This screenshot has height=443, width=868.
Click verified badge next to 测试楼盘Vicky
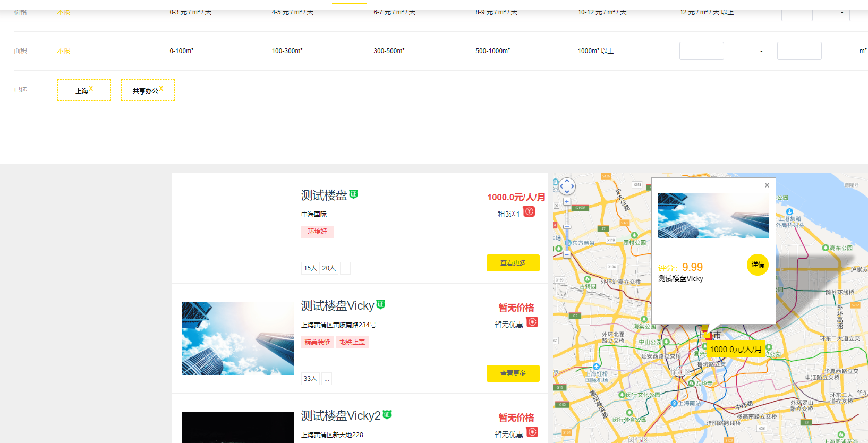pos(380,304)
